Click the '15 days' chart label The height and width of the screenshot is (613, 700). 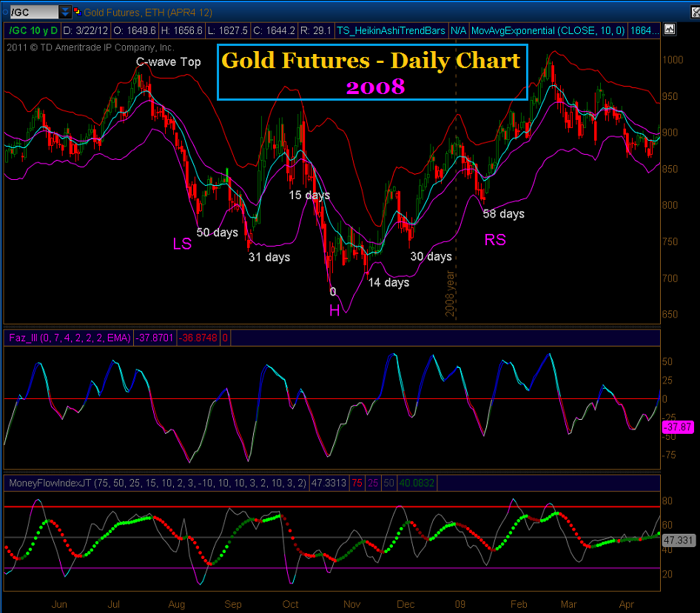click(x=309, y=195)
